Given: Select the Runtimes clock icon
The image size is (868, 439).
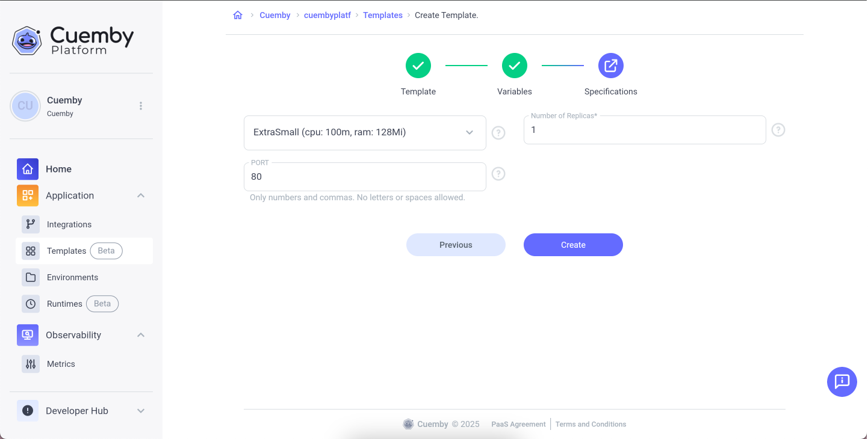Looking at the screenshot, I should tap(30, 304).
